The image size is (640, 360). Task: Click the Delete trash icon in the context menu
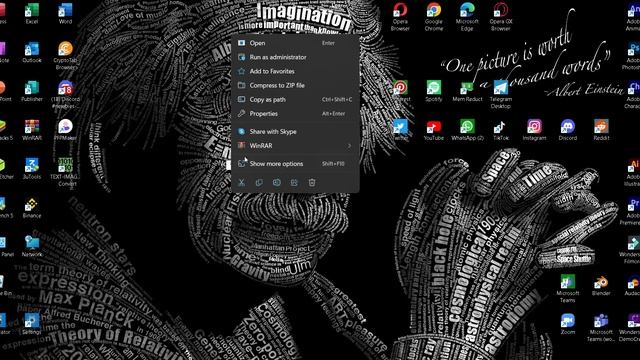pos(312,182)
